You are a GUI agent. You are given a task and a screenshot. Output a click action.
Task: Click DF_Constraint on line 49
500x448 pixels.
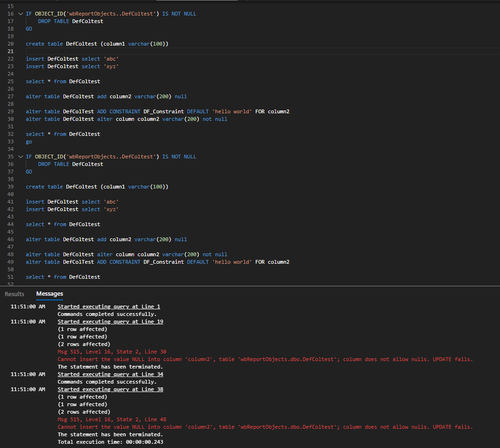164,262
